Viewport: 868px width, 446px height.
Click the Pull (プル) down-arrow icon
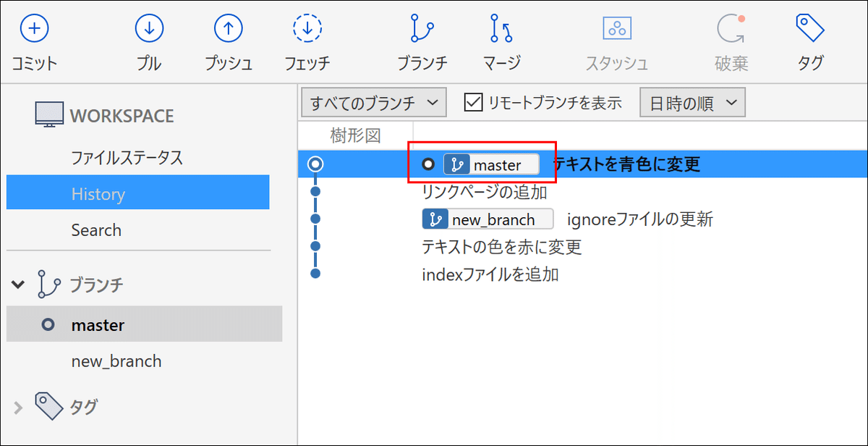(x=149, y=29)
